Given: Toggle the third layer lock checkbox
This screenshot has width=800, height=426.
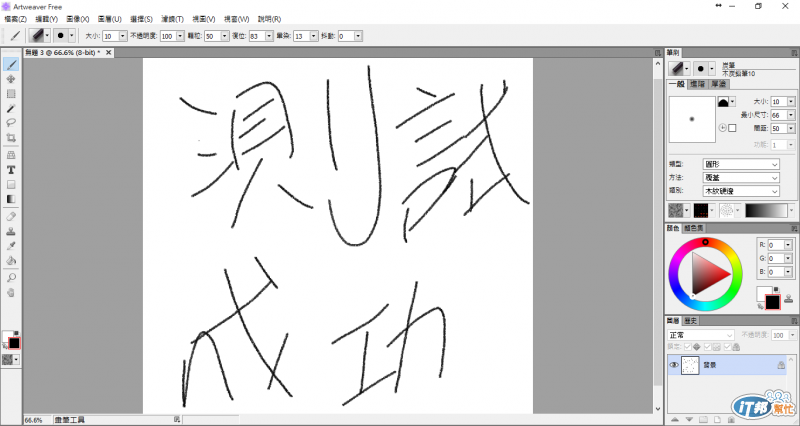Looking at the screenshot, I should coord(727,347).
